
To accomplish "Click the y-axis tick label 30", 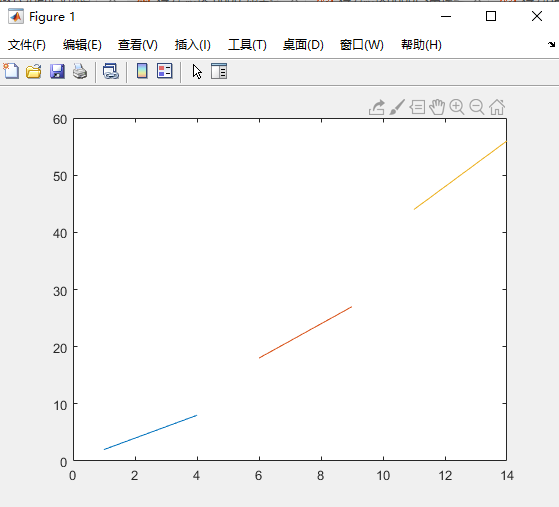I will point(60,291).
